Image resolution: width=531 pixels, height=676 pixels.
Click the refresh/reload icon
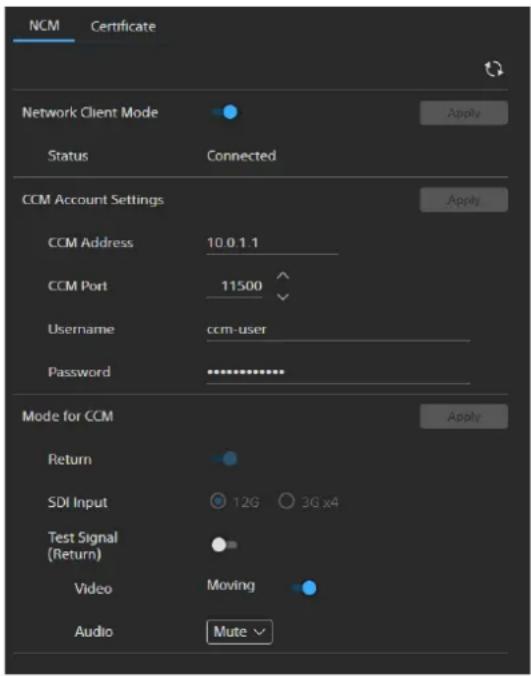(494, 69)
